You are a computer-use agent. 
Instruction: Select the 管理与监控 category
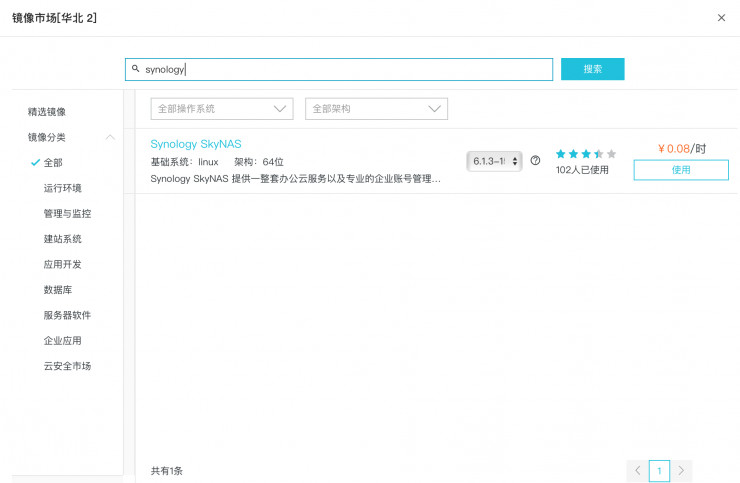click(x=67, y=213)
